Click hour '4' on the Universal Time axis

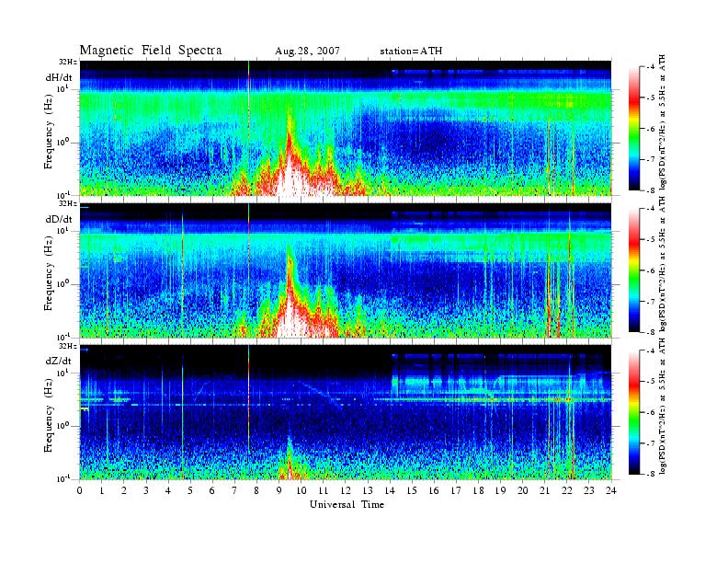coord(168,490)
